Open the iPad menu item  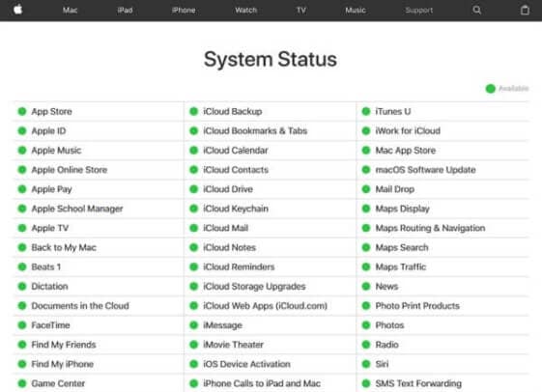pos(126,10)
